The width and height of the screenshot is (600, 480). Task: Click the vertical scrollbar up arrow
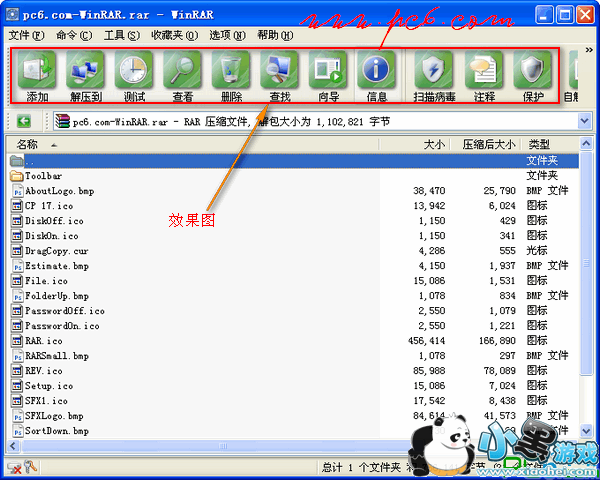(586, 144)
